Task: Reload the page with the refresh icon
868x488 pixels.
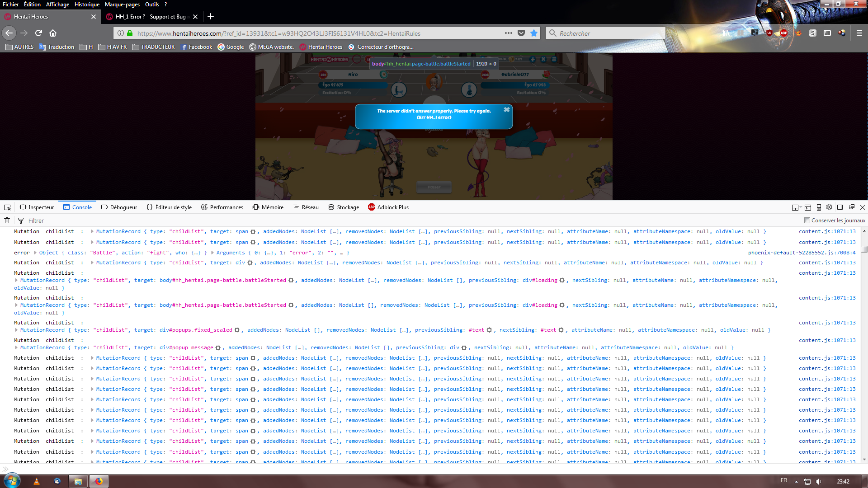Action: tap(38, 33)
